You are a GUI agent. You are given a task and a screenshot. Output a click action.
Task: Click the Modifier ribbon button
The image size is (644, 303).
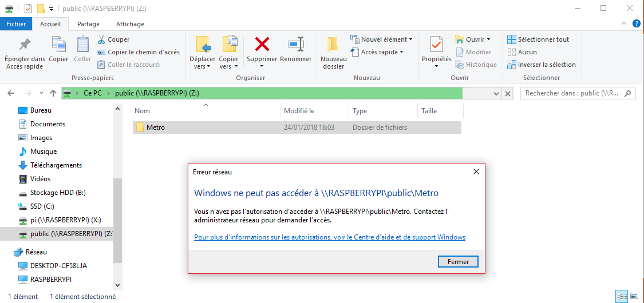(473, 52)
